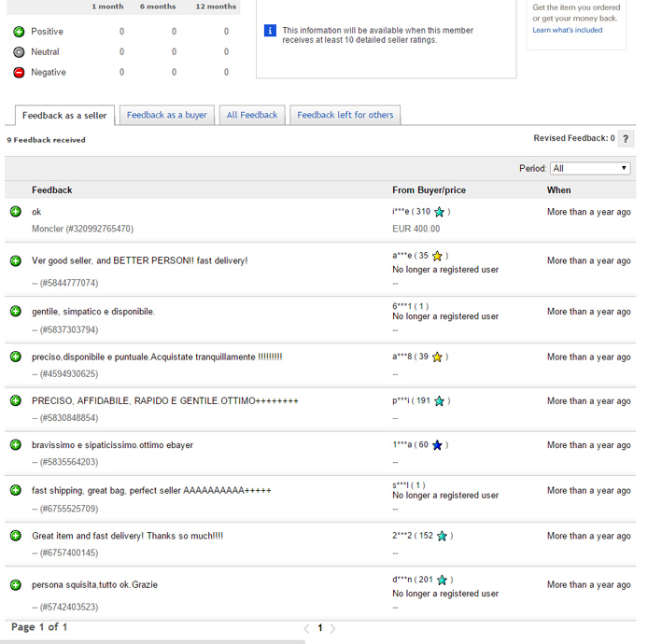Click the blue star next to 1***a

(436, 445)
